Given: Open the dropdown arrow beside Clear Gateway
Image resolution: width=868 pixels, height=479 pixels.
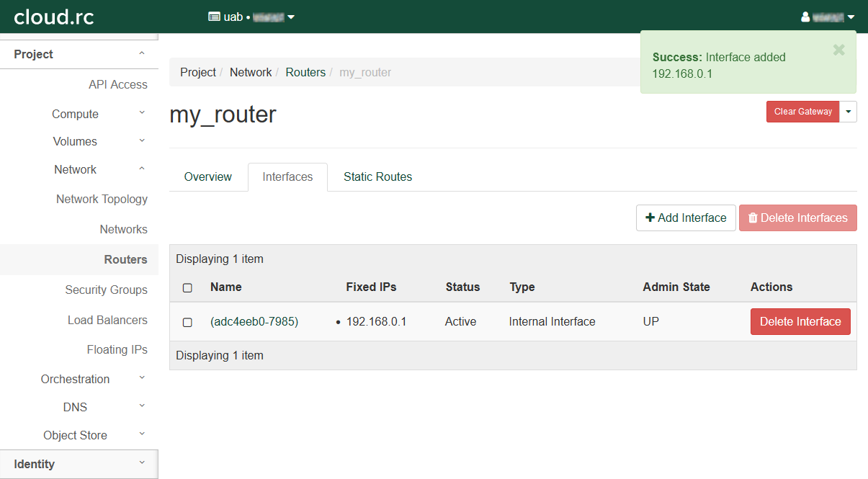Looking at the screenshot, I should click(848, 112).
